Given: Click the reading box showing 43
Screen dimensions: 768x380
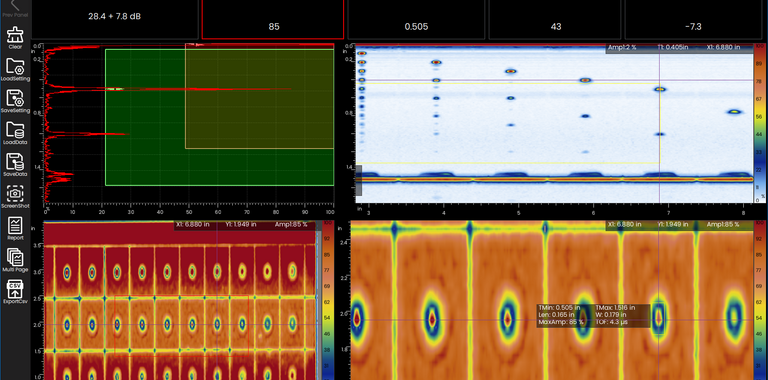Looking at the screenshot, I should coord(555,19).
